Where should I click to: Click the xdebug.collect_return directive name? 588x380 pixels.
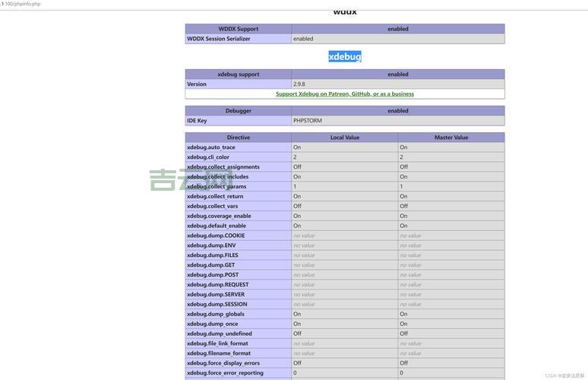[215, 196]
